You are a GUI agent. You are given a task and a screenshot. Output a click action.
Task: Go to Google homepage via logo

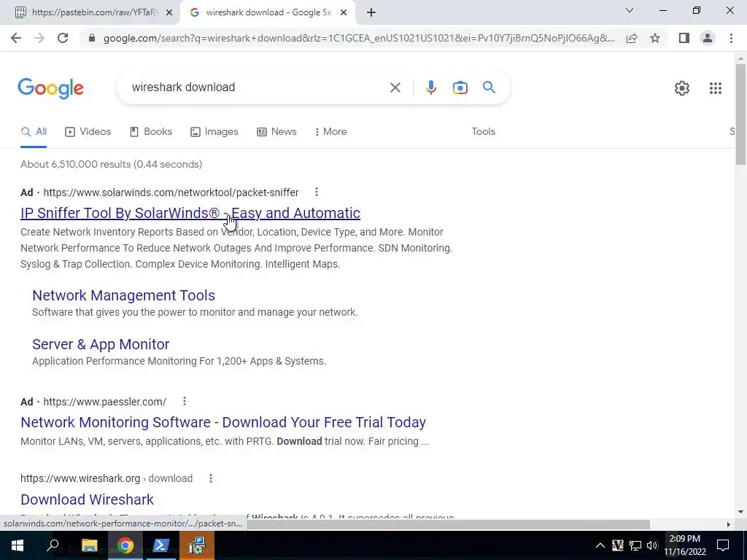tap(50, 88)
